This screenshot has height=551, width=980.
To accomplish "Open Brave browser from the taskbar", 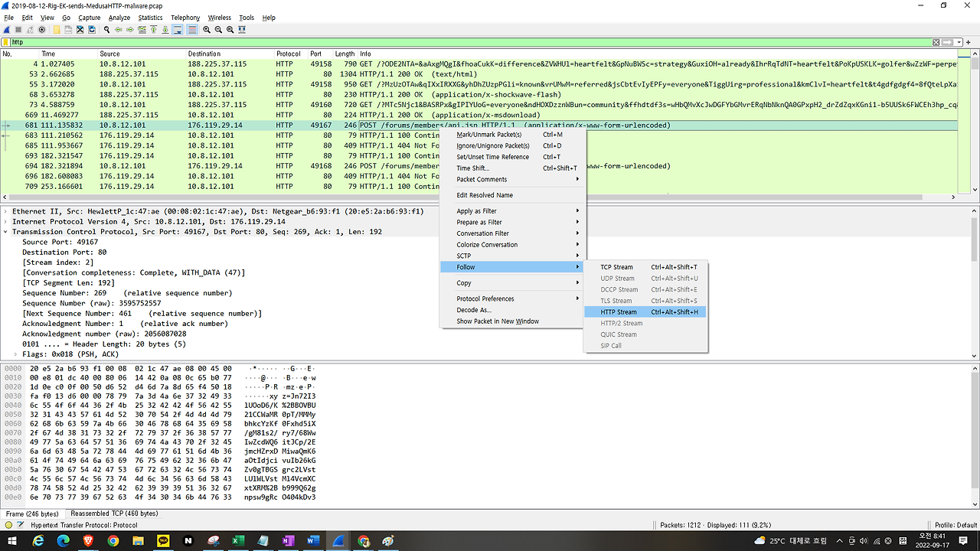I will (88, 540).
